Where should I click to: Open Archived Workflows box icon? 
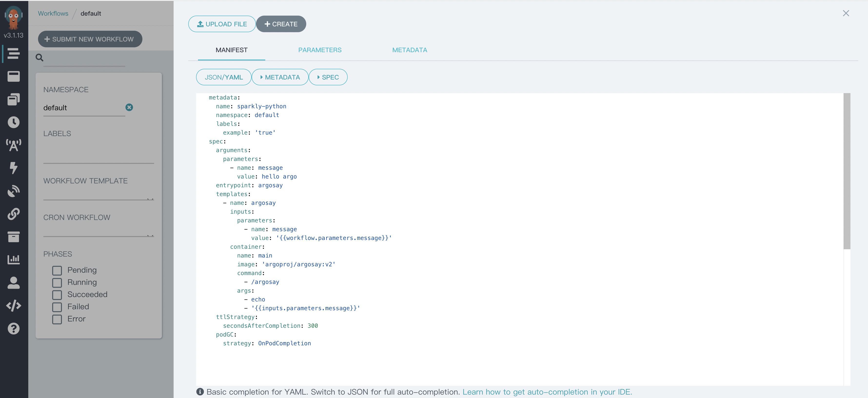coord(13,237)
